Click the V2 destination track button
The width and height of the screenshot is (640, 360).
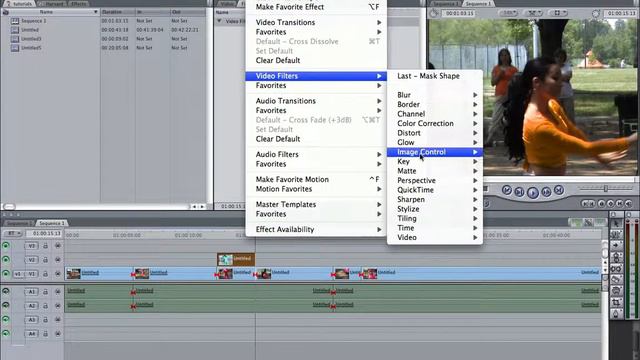(x=32, y=260)
